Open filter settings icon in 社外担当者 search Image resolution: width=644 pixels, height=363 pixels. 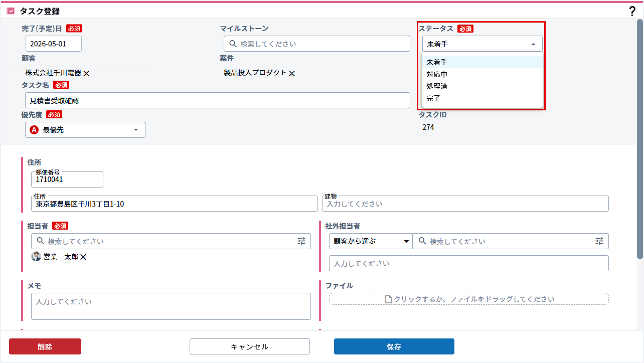click(599, 241)
